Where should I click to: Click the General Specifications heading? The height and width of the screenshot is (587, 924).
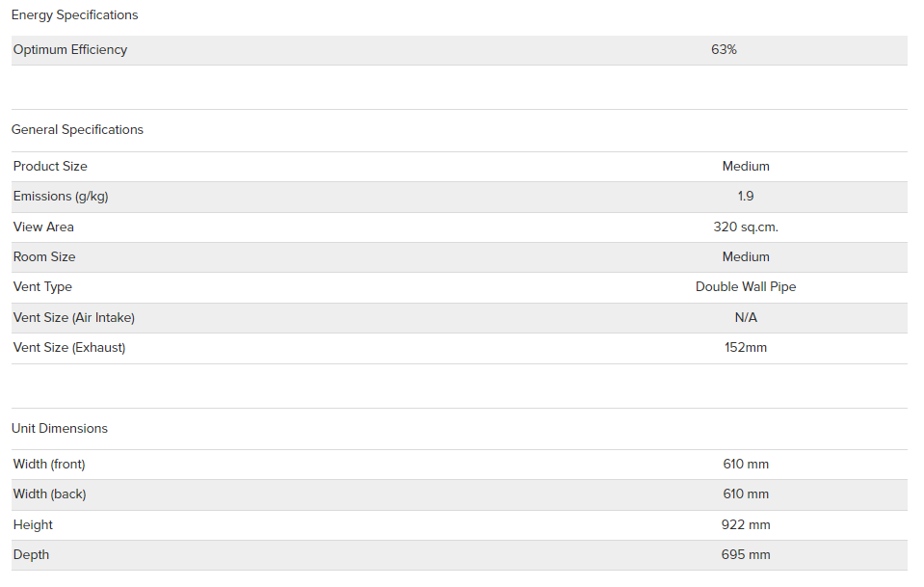[77, 130]
